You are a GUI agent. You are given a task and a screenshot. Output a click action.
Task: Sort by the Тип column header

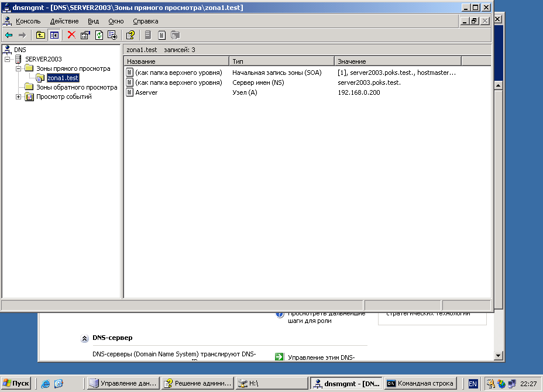tap(281, 61)
